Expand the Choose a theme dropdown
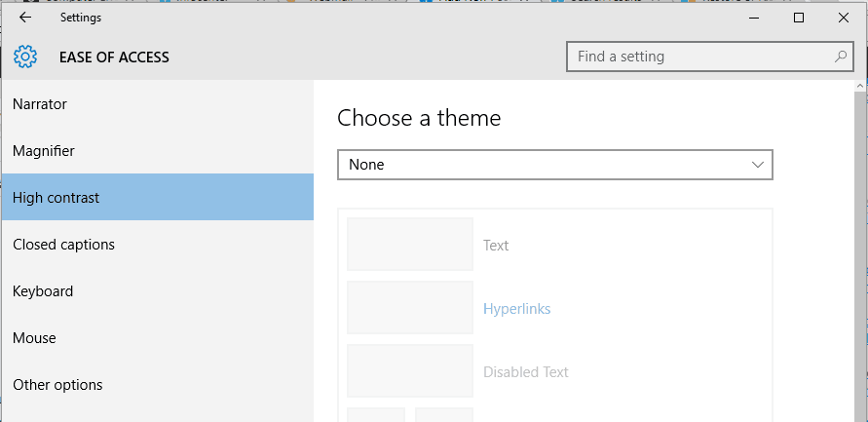Screen dimensions: 868x422 coord(554,165)
